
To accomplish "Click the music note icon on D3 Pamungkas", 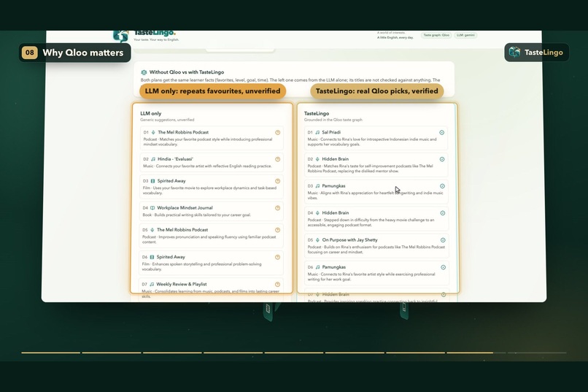I will pyautogui.click(x=317, y=186).
